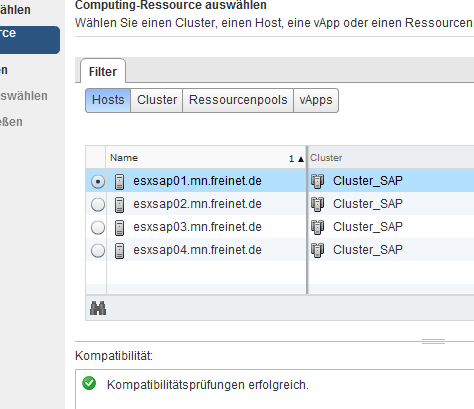This screenshot has height=409, width=474.
Task: Click Cluster_SAP cluster icon in last row
Action: (x=317, y=250)
